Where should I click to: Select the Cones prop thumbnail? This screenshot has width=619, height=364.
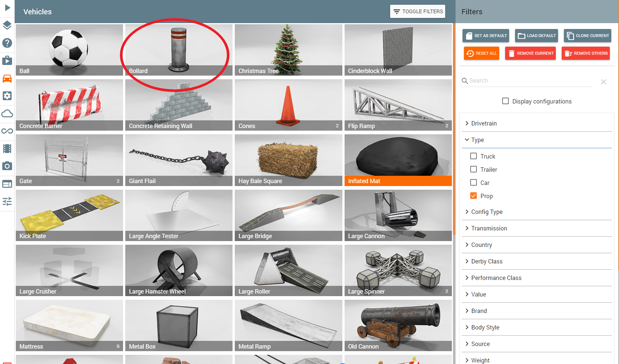(x=288, y=105)
